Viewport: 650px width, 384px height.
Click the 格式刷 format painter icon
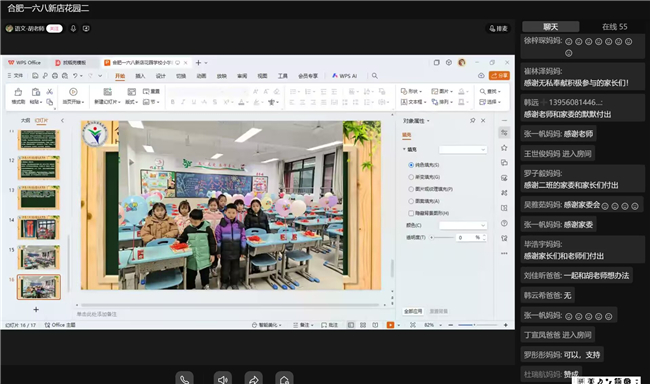(x=18, y=92)
